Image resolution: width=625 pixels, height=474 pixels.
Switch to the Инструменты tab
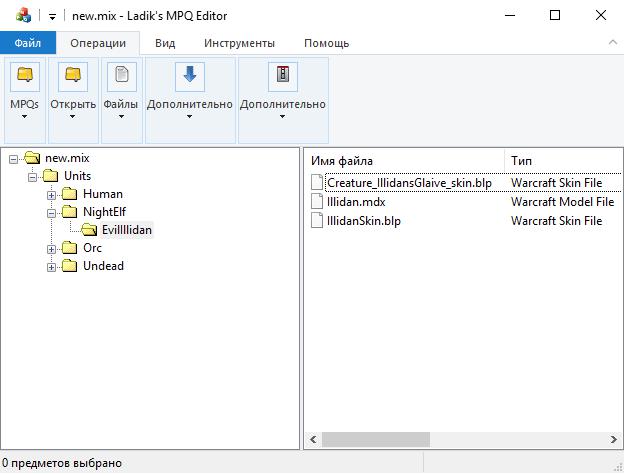tap(239, 43)
